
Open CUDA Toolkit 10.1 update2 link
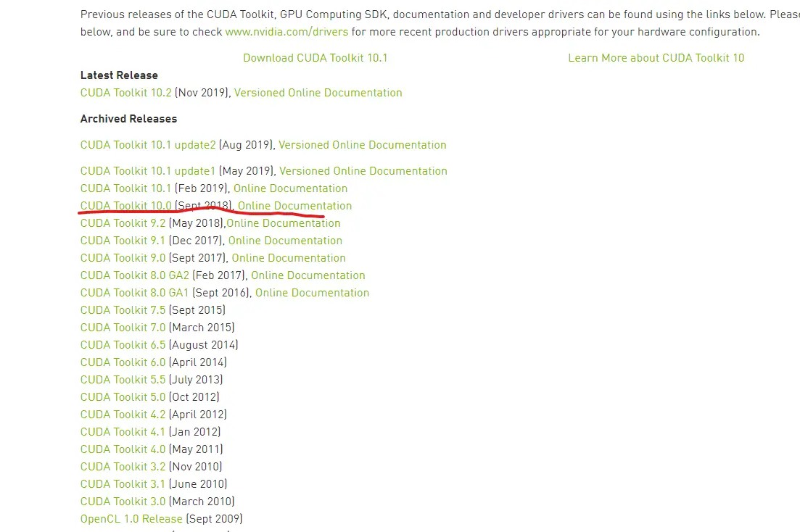[148, 145]
